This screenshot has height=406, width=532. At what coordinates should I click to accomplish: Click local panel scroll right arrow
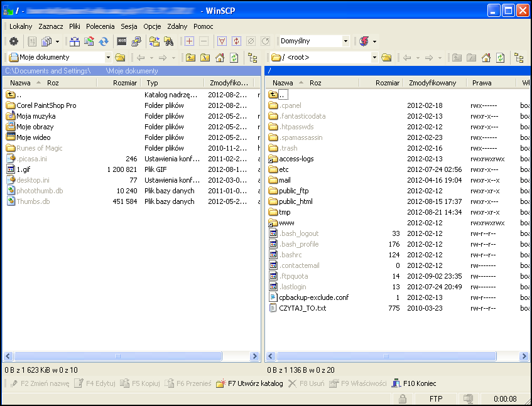(x=254, y=356)
